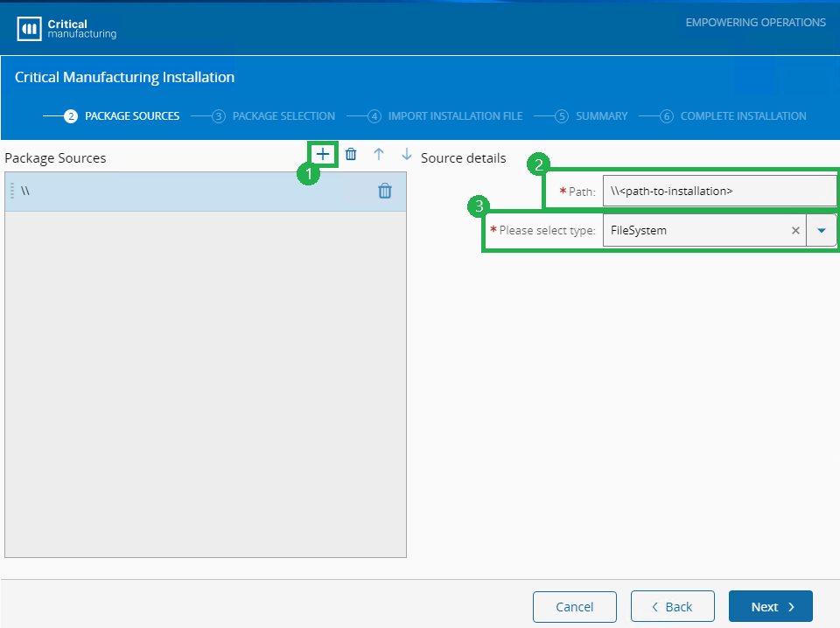Click the Path input field
The height and width of the screenshot is (628, 840).
tap(719, 191)
